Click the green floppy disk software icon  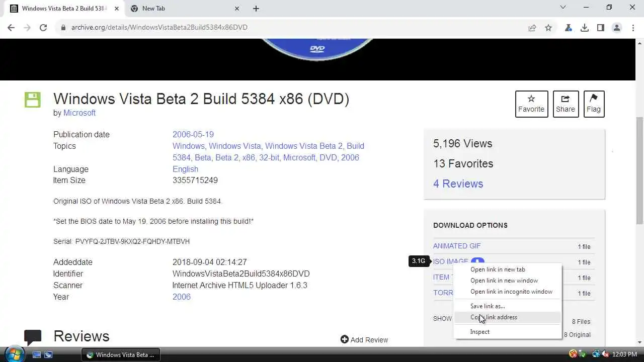tap(33, 100)
